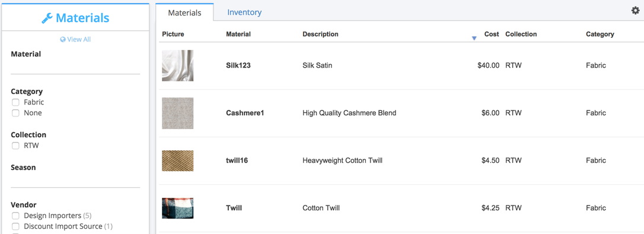The height and width of the screenshot is (234, 644).
Task: Select the $6.00 cost cell
Action: click(x=490, y=113)
